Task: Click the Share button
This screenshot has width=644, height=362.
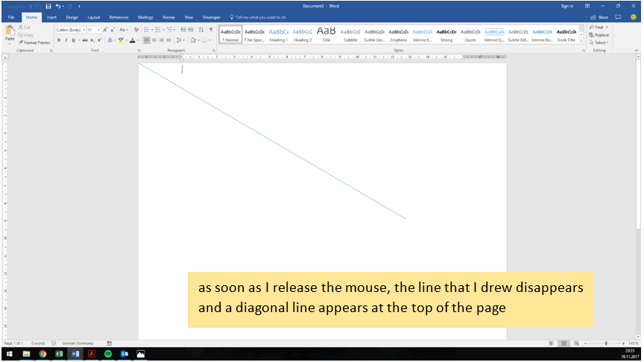Action: tap(599, 17)
